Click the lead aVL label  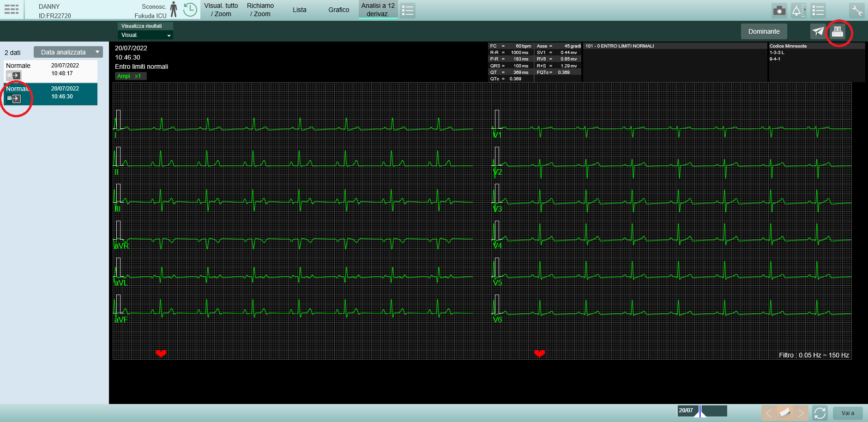121,283
